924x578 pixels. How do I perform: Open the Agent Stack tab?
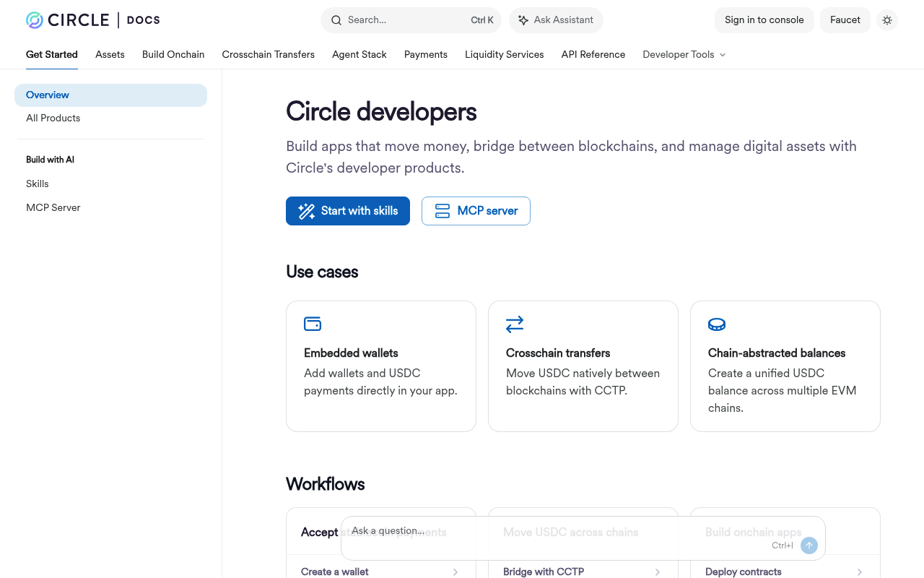pos(359,54)
